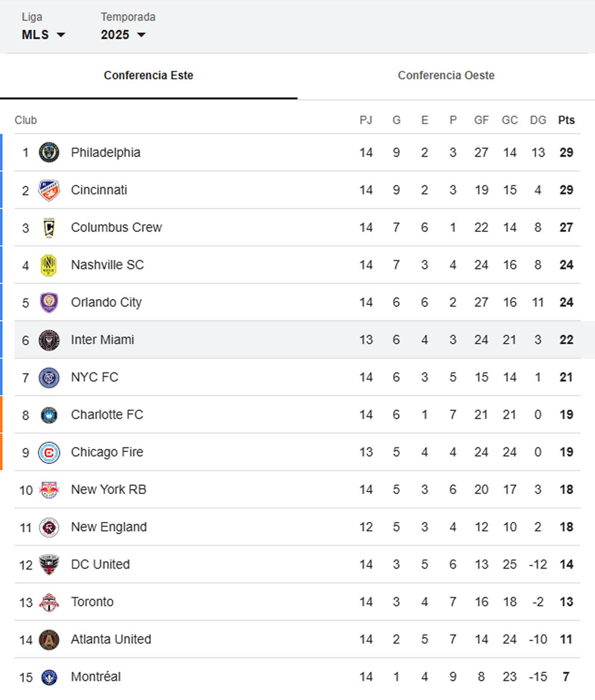The image size is (595, 700).
Task: Select the Chicago Fire logo
Action: (50, 452)
